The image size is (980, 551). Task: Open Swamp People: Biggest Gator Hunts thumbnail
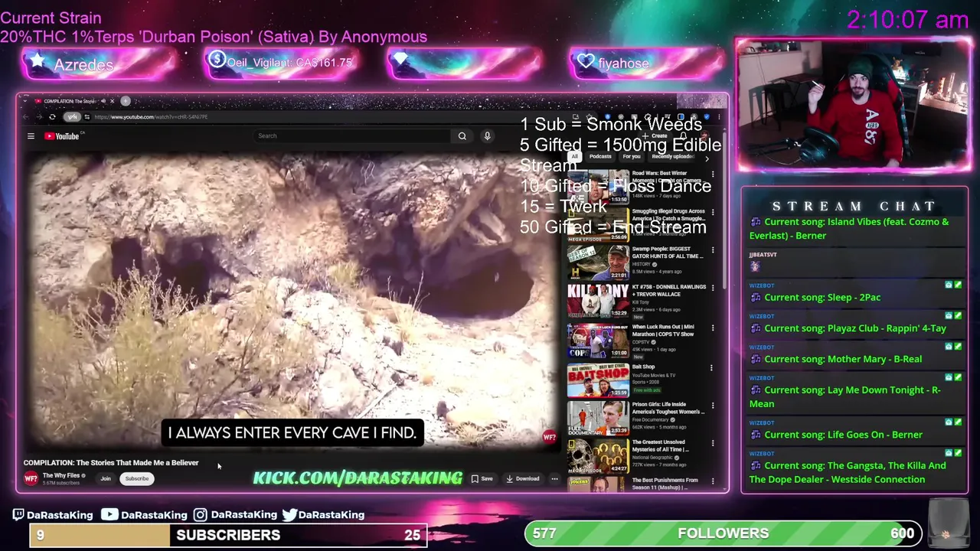click(x=598, y=263)
